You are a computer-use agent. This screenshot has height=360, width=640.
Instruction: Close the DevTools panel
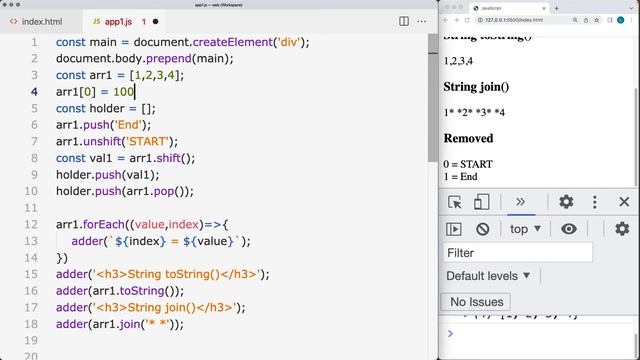(x=624, y=202)
